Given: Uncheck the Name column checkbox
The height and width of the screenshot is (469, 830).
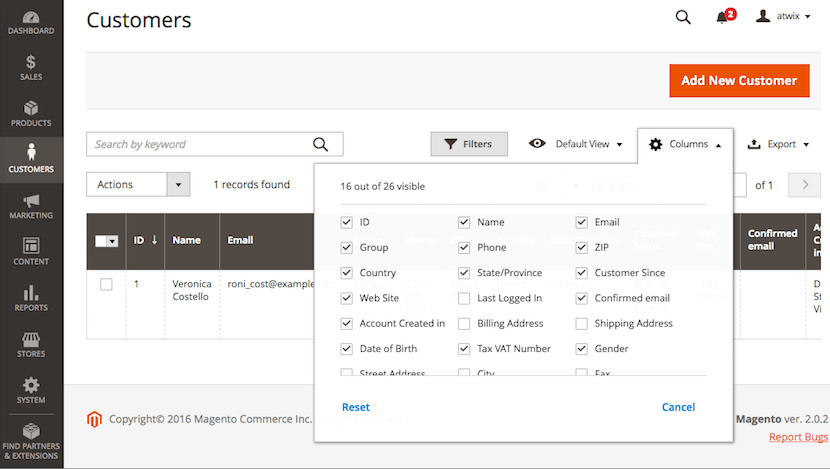Looking at the screenshot, I should pos(464,222).
